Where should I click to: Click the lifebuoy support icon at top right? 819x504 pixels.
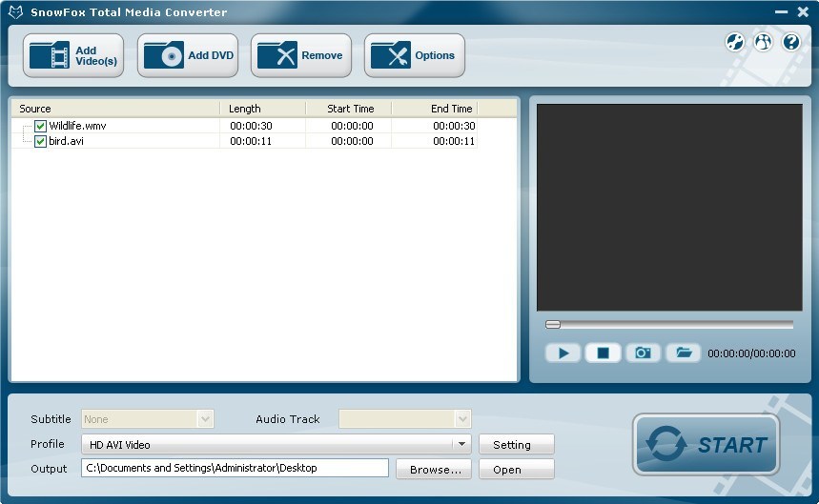pyautogui.click(x=735, y=42)
